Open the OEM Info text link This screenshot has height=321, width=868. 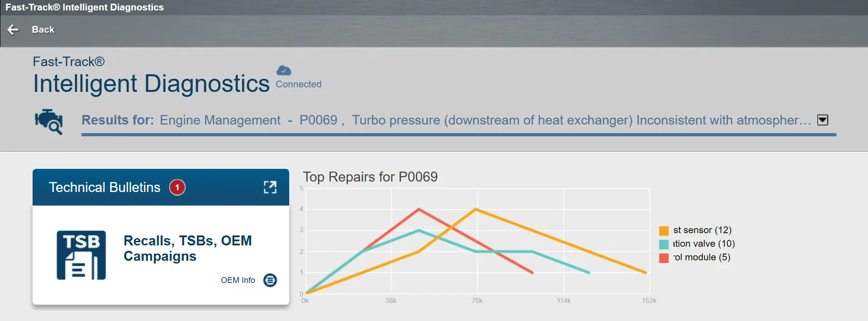click(238, 280)
